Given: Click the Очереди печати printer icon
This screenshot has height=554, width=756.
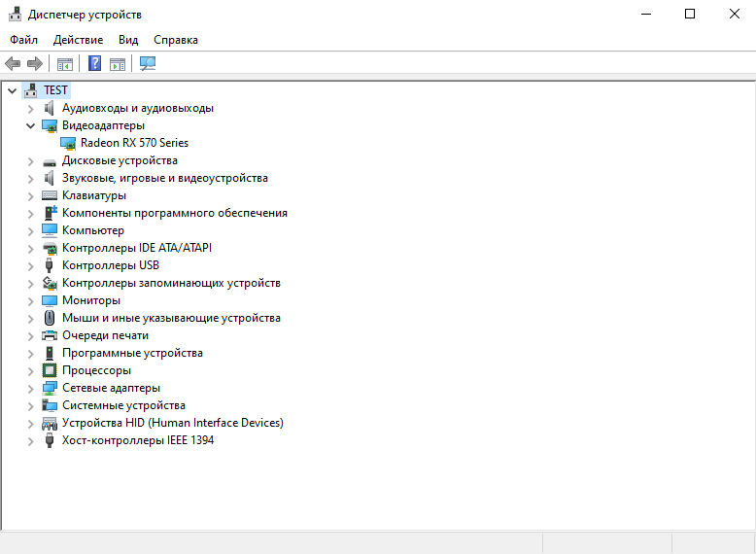Looking at the screenshot, I should (51, 335).
